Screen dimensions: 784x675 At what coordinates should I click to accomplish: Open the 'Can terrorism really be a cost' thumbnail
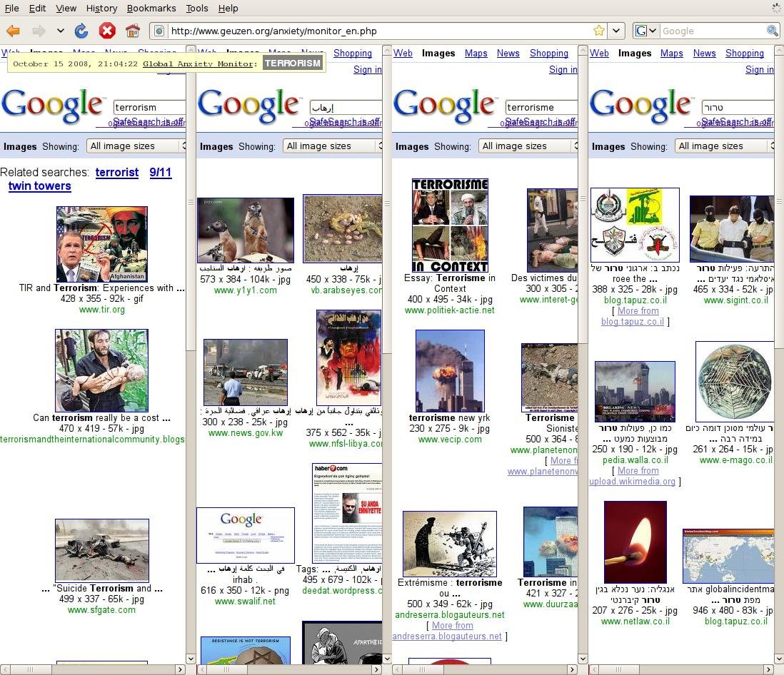[101, 371]
